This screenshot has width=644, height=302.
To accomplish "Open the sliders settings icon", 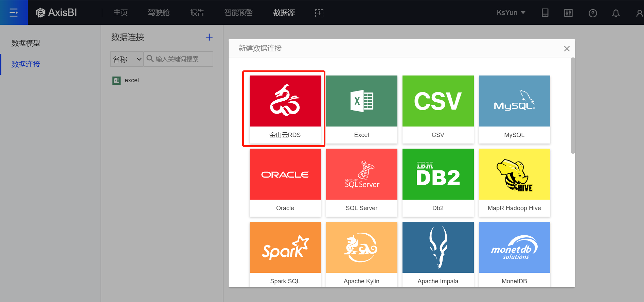I will pyautogui.click(x=568, y=13).
